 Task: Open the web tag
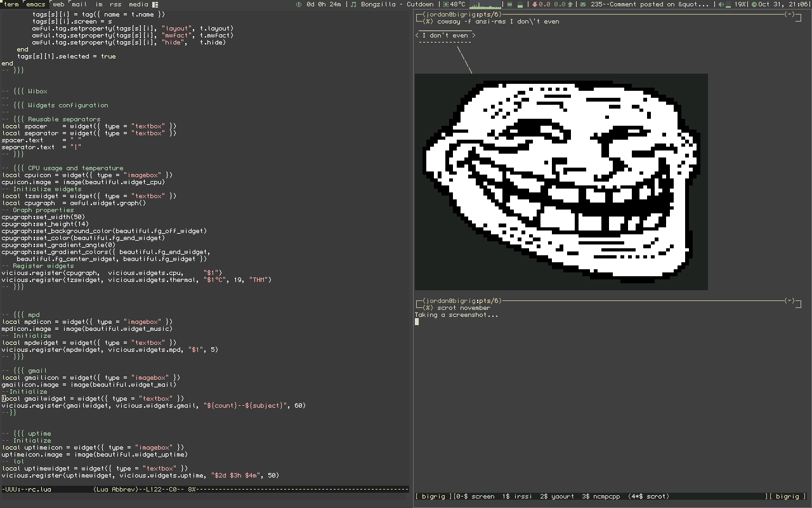coord(58,4)
